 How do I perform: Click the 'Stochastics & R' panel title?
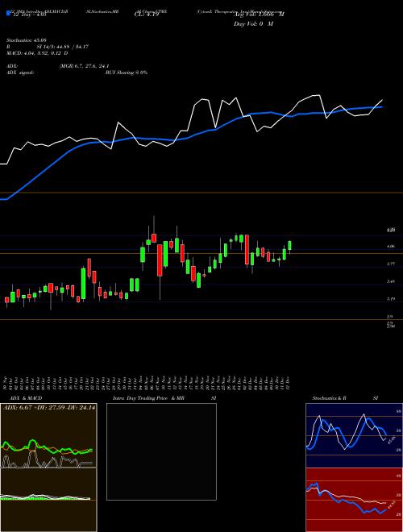(x=329, y=398)
